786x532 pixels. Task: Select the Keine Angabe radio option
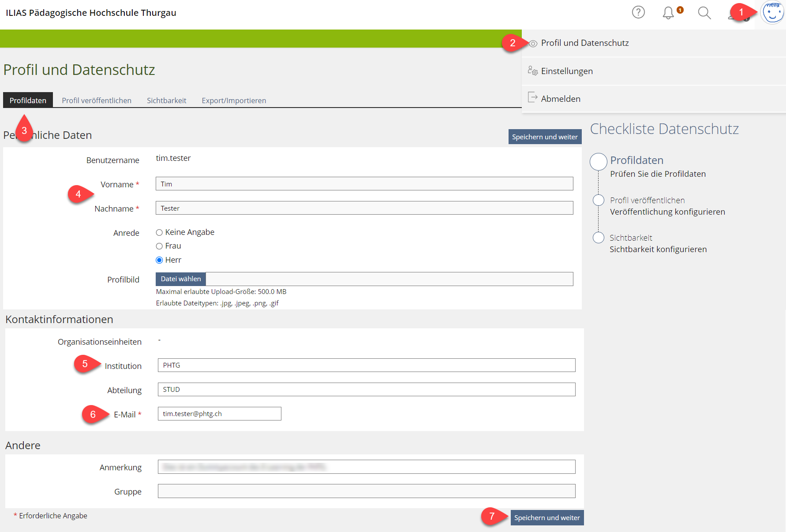(159, 232)
